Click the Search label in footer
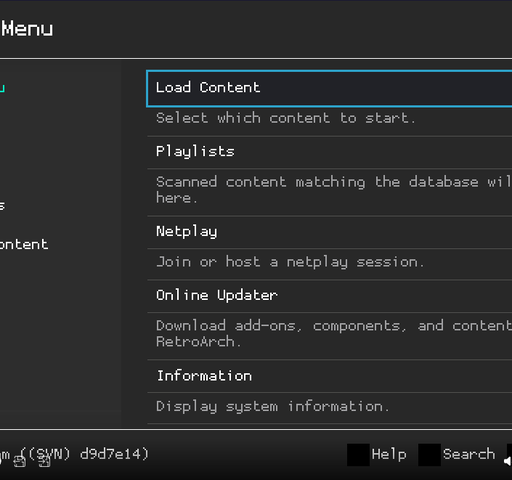Image resolution: width=512 pixels, height=480 pixels. point(469,455)
